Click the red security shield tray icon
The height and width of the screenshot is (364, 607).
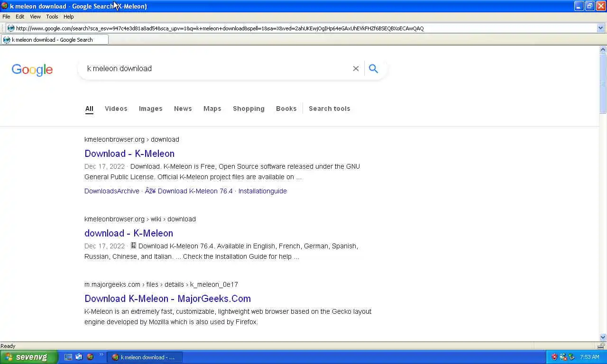(554, 357)
